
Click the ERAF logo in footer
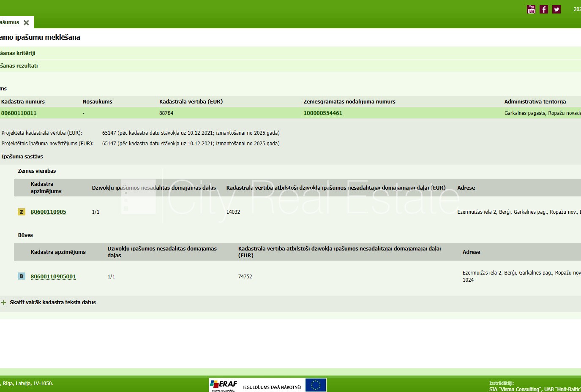point(224,385)
